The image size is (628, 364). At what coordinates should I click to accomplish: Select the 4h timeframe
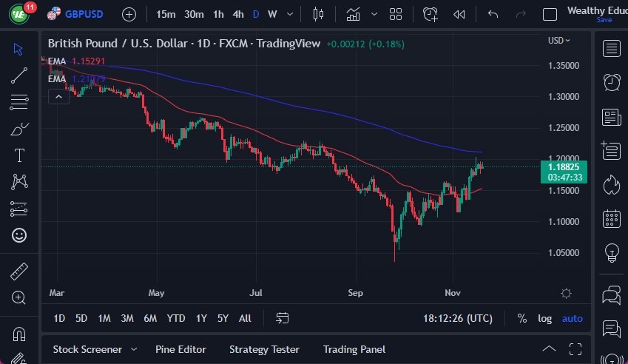pyautogui.click(x=237, y=14)
